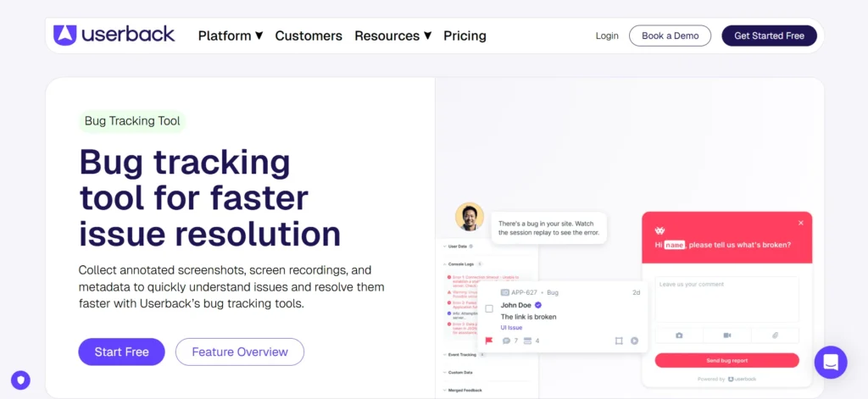Click the Leave us your comment field
The width and height of the screenshot is (868, 399).
click(726, 299)
